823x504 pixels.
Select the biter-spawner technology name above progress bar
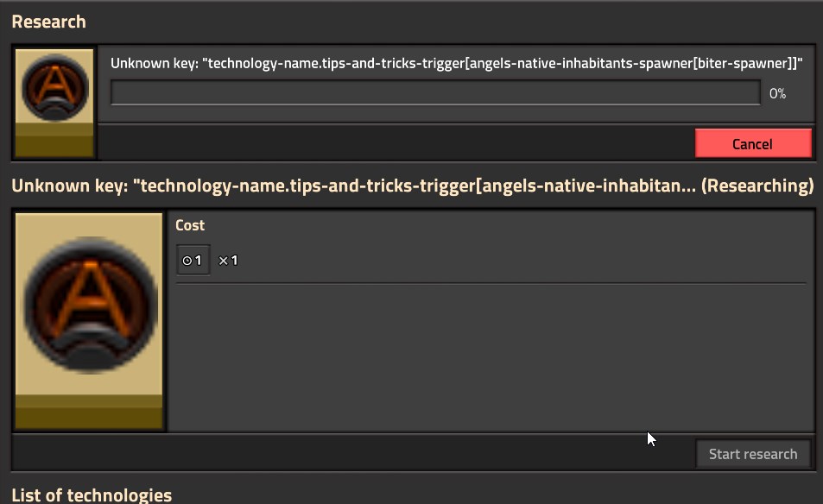(x=456, y=63)
